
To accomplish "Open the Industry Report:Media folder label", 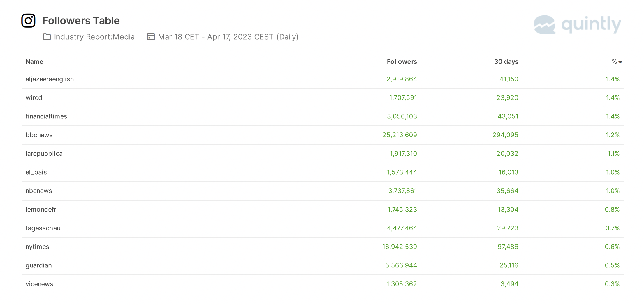I will 94,37.
